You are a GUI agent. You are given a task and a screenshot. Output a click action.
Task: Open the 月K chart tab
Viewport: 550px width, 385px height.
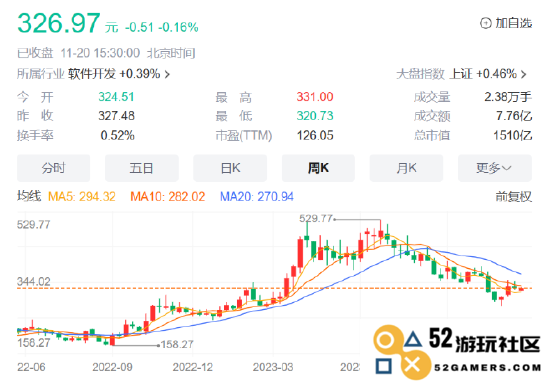pos(406,168)
